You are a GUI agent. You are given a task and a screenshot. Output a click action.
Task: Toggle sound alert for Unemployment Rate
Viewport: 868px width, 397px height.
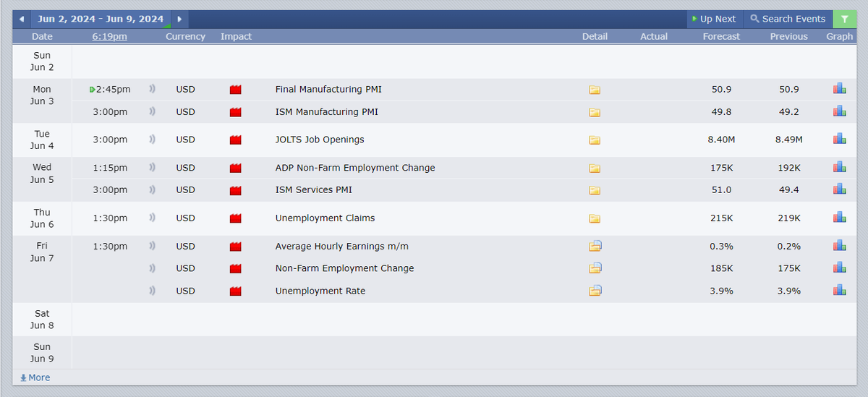(x=153, y=290)
